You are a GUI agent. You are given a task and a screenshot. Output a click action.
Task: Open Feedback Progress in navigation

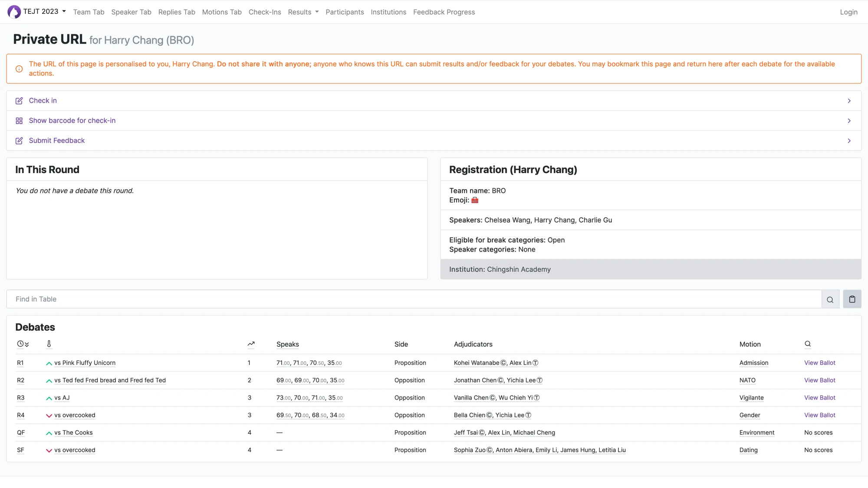pos(444,12)
